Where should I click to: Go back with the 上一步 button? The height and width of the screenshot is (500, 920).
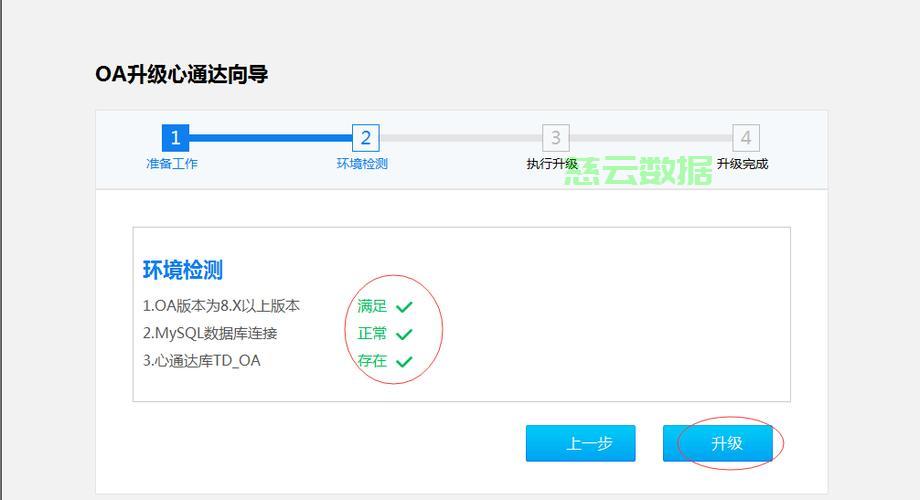point(580,443)
